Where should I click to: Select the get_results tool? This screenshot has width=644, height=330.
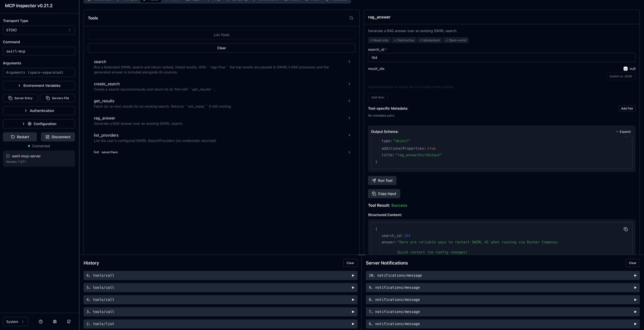tap(221, 104)
